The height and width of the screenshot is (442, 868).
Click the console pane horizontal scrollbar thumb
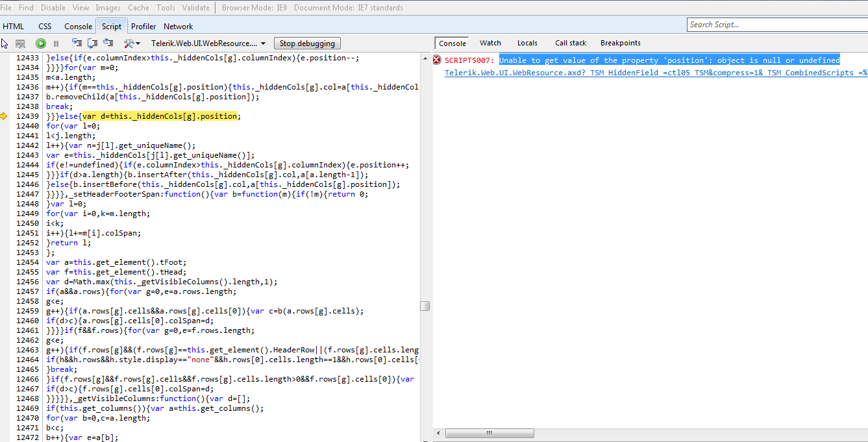pos(489,433)
